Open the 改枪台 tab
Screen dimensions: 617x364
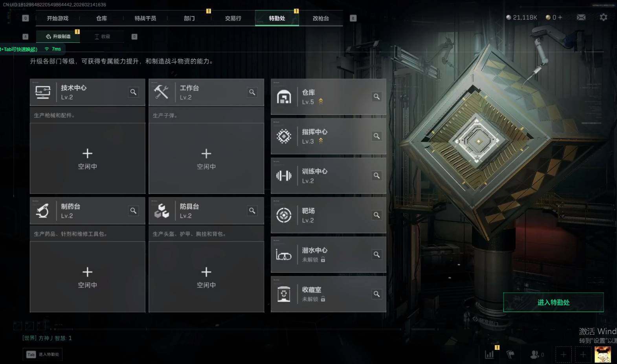[321, 18]
